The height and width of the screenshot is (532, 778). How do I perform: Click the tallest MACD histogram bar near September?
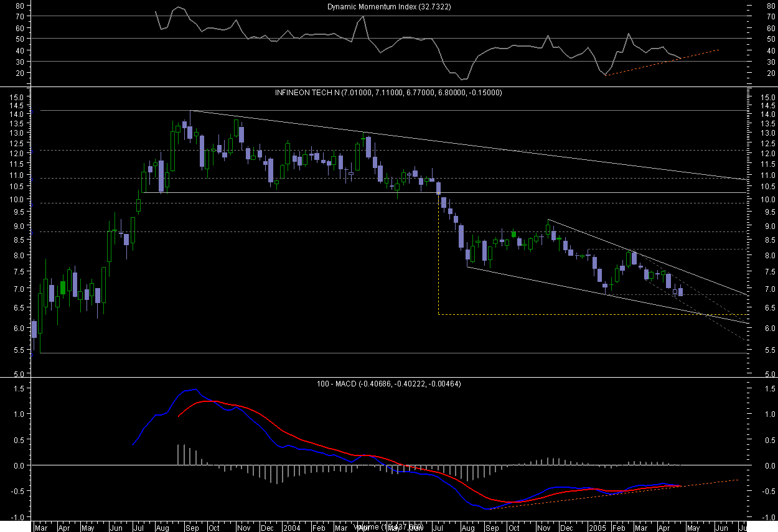coord(178,454)
